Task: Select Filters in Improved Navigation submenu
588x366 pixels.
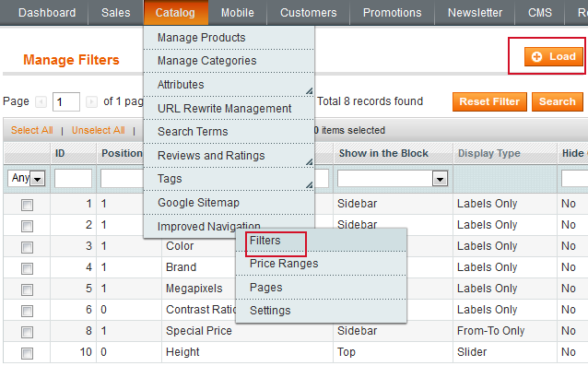Action: click(265, 241)
